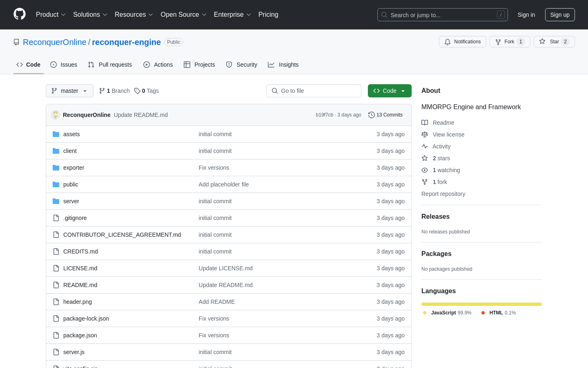Click the server folder icon
The image size is (588, 368).
pyautogui.click(x=56, y=201)
